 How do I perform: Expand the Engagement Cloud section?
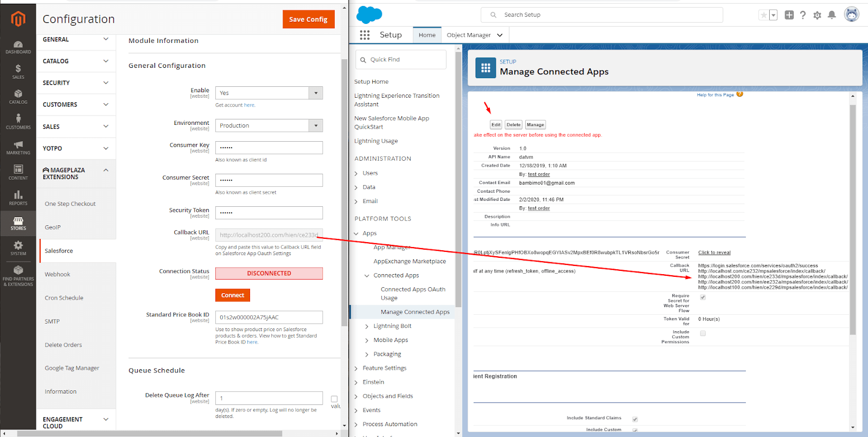coord(76,422)
